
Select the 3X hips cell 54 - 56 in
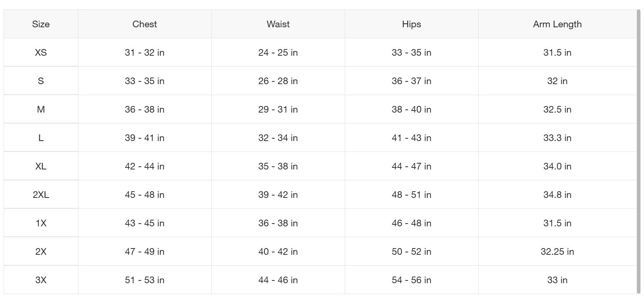click(x=412, y=280)
